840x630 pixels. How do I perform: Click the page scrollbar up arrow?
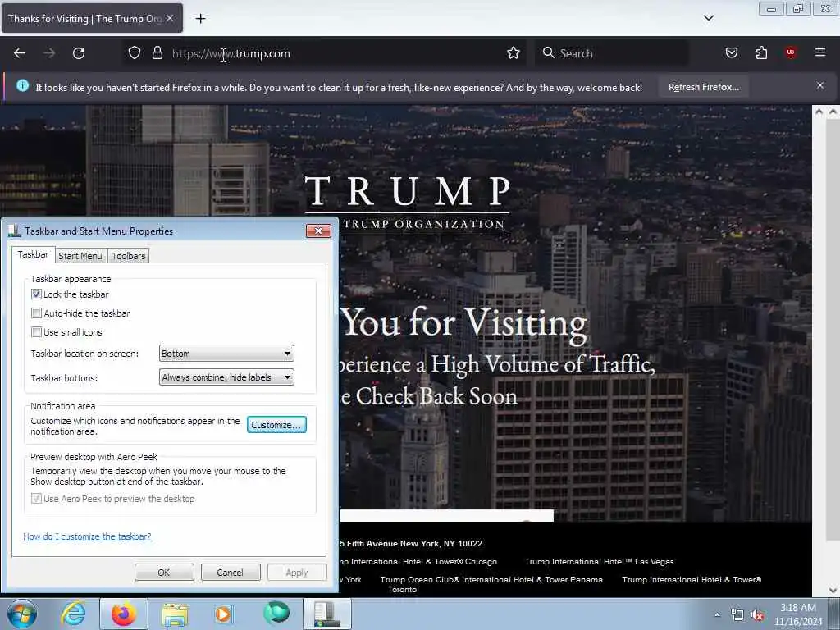tap(833, 112)
